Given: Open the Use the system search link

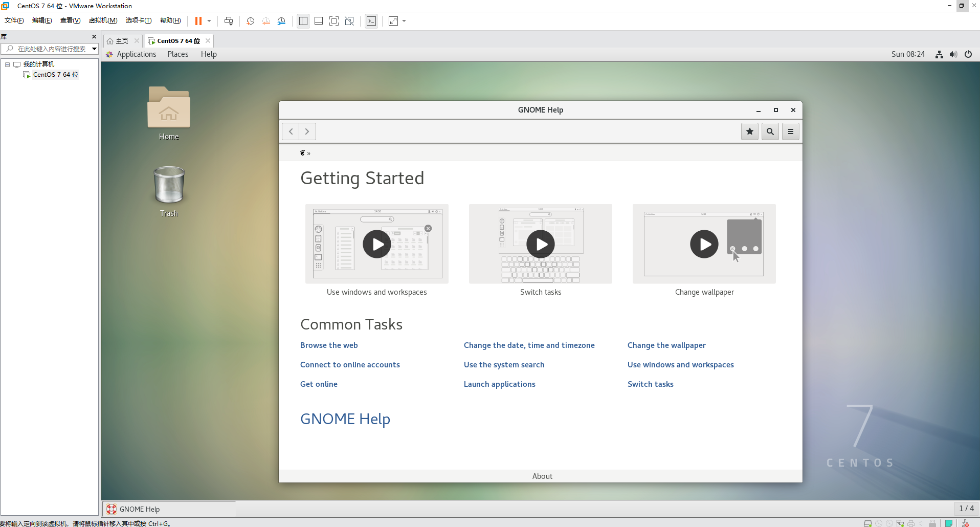Looking at the screenshot, I should (x=504, y=365).
